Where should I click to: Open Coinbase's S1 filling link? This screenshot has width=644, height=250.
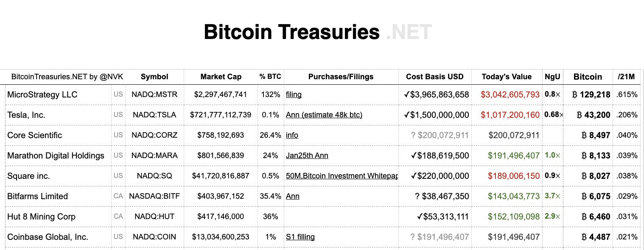click(300, 237)
